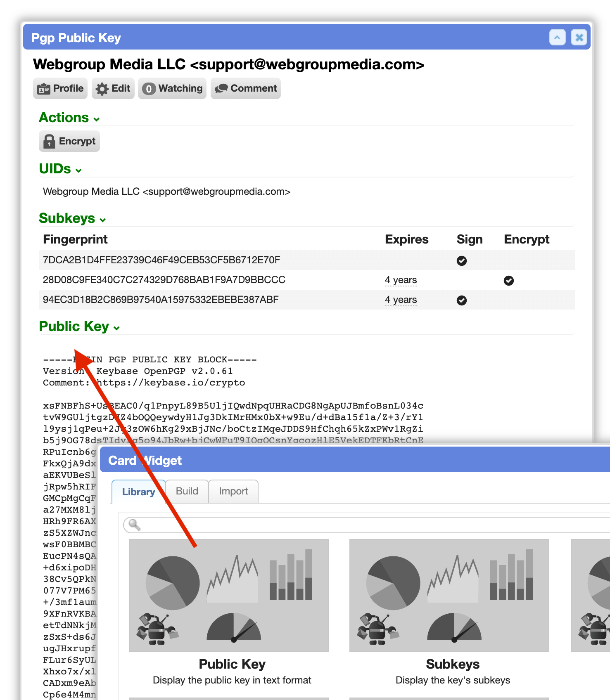Select the Library tab in Card Widget
Image resolution: width=610 pixels, height=700 pixels.
pos(139,492)
